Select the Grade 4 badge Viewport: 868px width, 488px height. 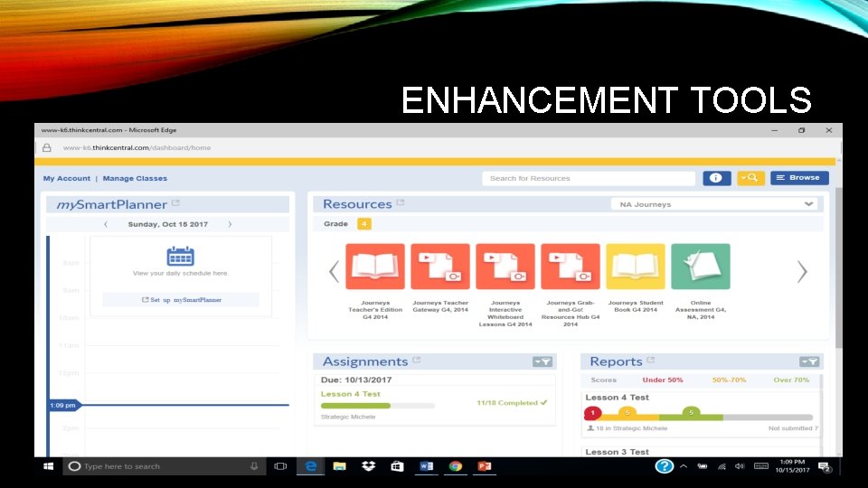pos(363,223)
